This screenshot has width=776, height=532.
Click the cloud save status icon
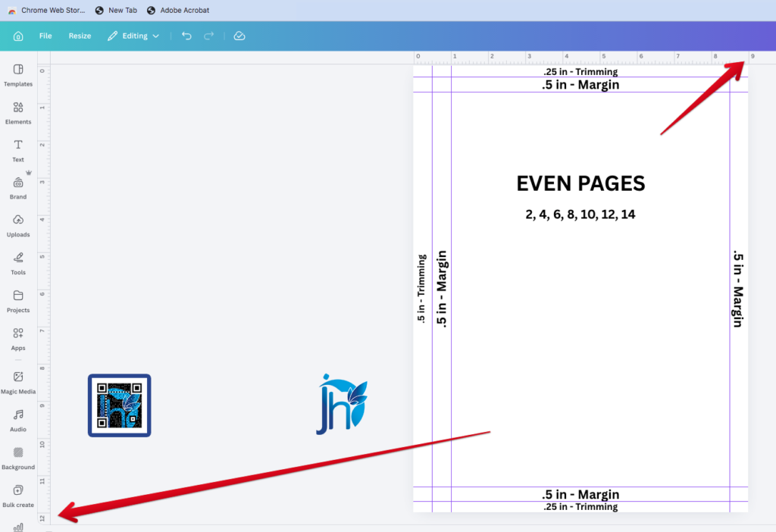point(239,36)
